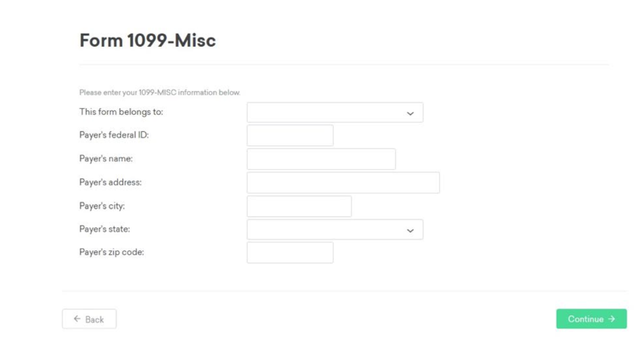Image resolution: width=644 pixels, height=344 pixels.
Task: Click the 'This form belongs to:' label
Action: tap(121, 112)
